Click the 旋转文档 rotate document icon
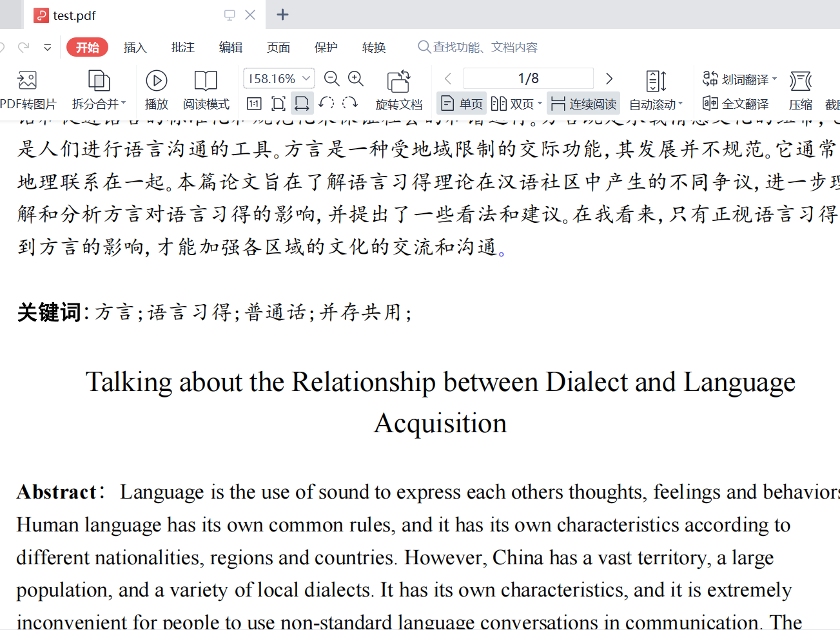 pyautogui.click(x=398, y=82)
